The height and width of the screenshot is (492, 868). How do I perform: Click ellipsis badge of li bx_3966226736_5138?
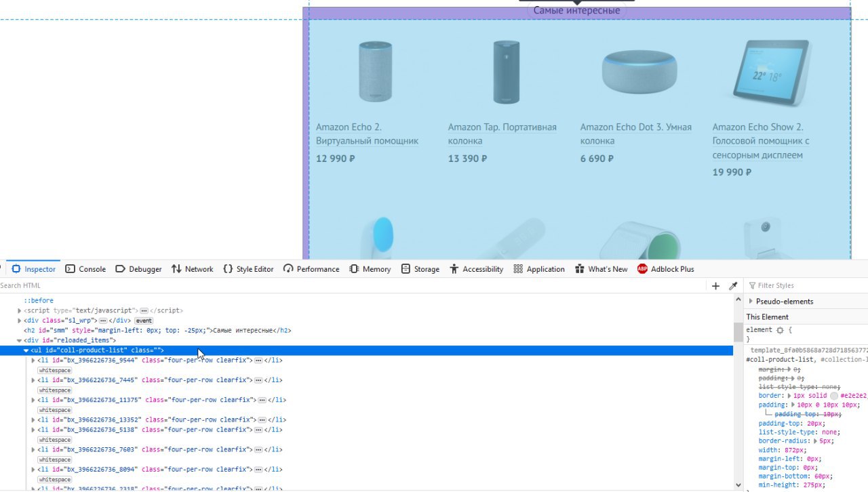[x=258, y=430]
